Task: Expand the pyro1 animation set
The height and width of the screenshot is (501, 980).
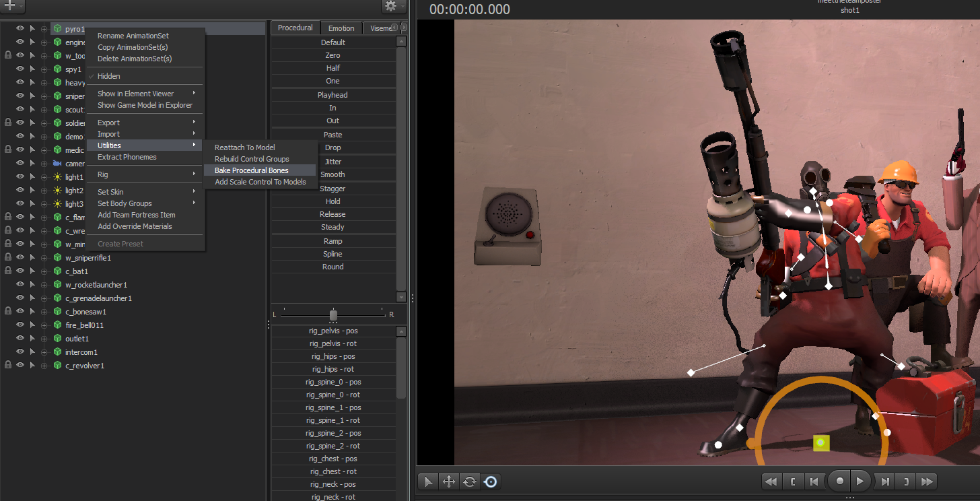Action: [44, 29]
